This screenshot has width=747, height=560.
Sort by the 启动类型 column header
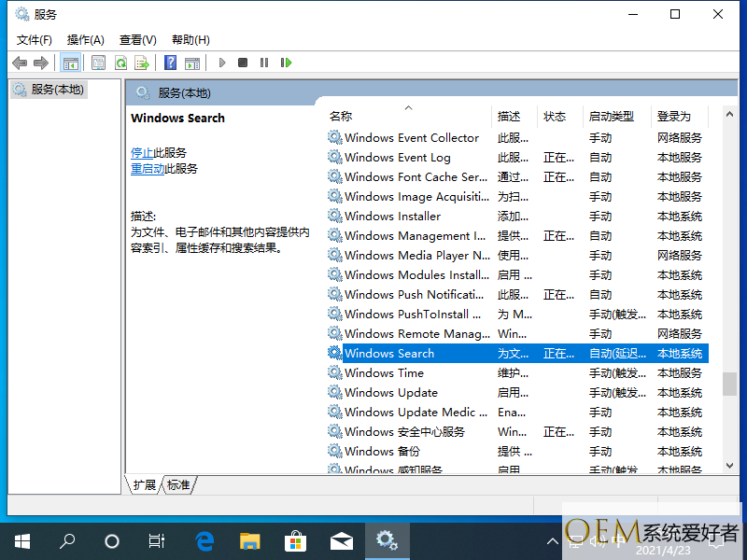[611, 117]
